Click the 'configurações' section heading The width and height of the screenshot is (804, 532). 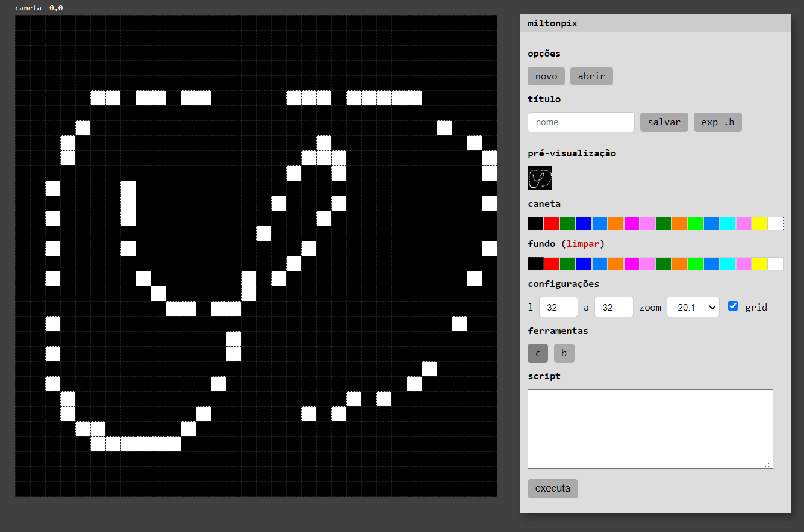(x=563, y=283)
